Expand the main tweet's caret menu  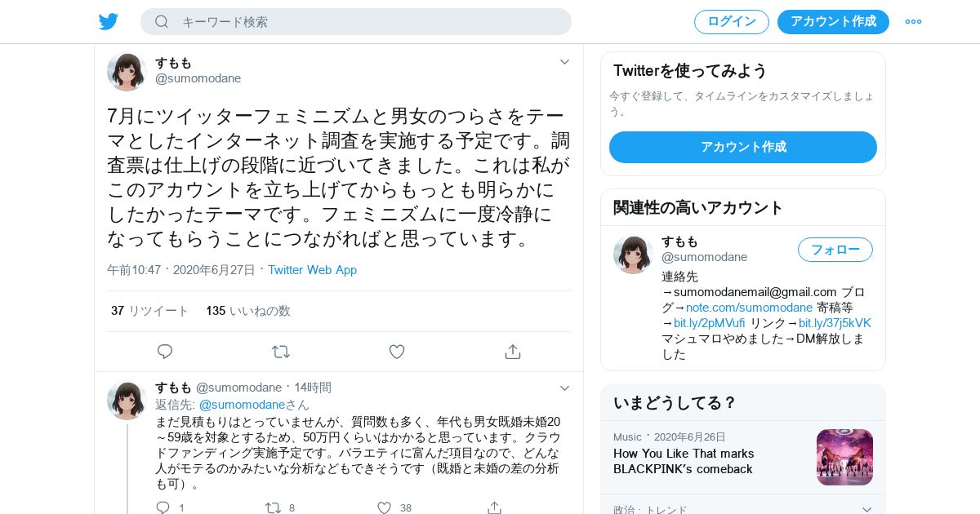point(564,62)
